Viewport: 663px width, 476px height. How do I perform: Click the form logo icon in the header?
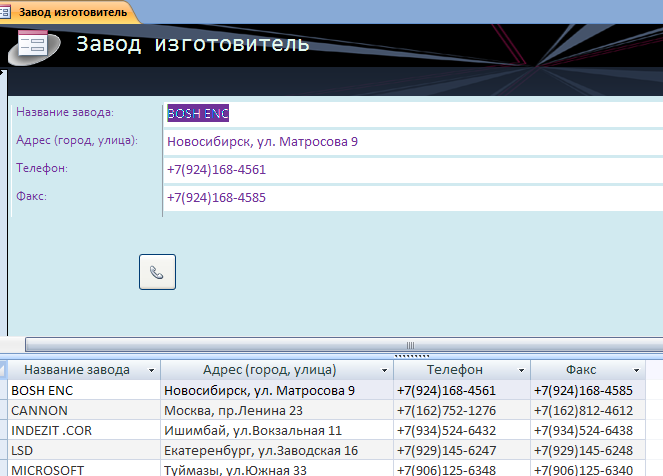pyautogui.click(x=34, y=47)
